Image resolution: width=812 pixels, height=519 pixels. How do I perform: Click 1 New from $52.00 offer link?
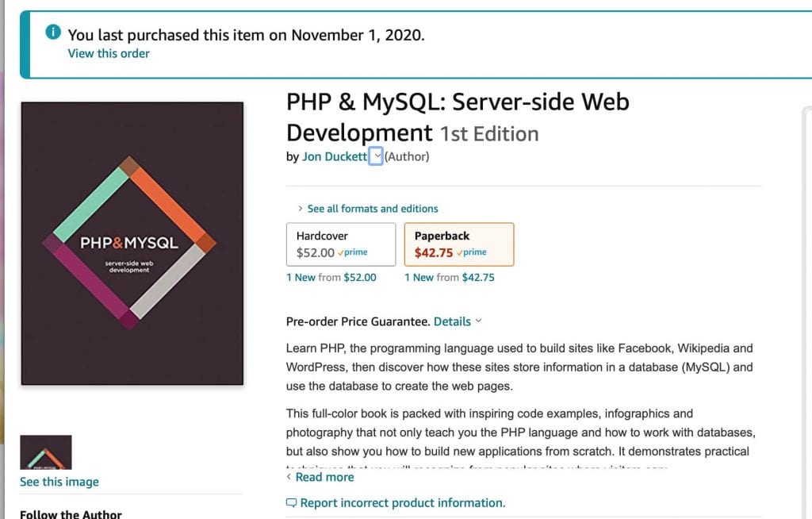[331, 278]
